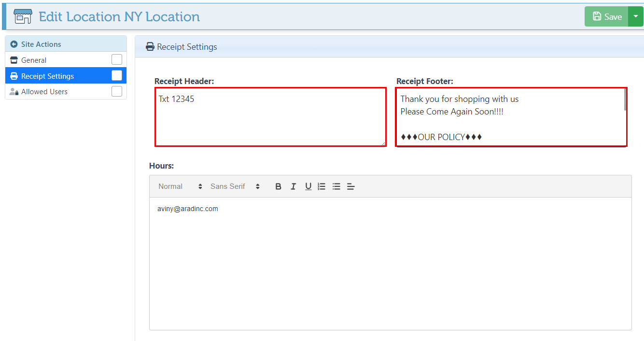The image size is (644, 341).
Task: Tick the General checkbox
Action: tap(117, 60)
